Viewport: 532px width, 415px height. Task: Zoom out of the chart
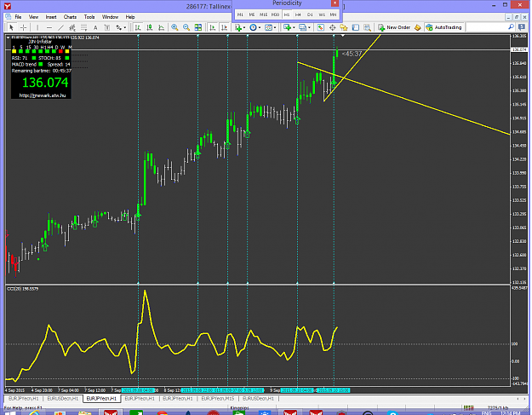click(x=186, y=27)
